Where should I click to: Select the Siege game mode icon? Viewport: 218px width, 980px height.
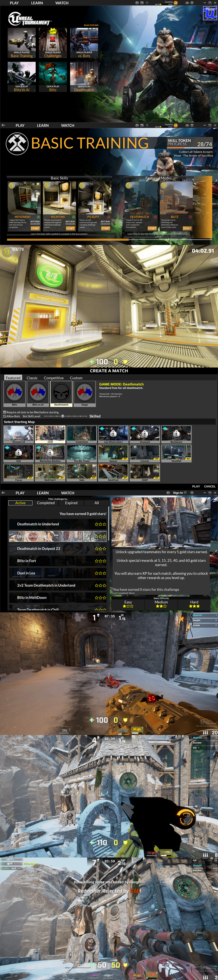coord(85,394)
